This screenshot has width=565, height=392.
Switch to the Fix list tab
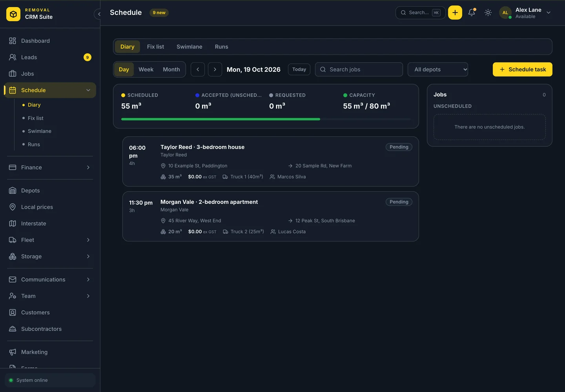155,47
